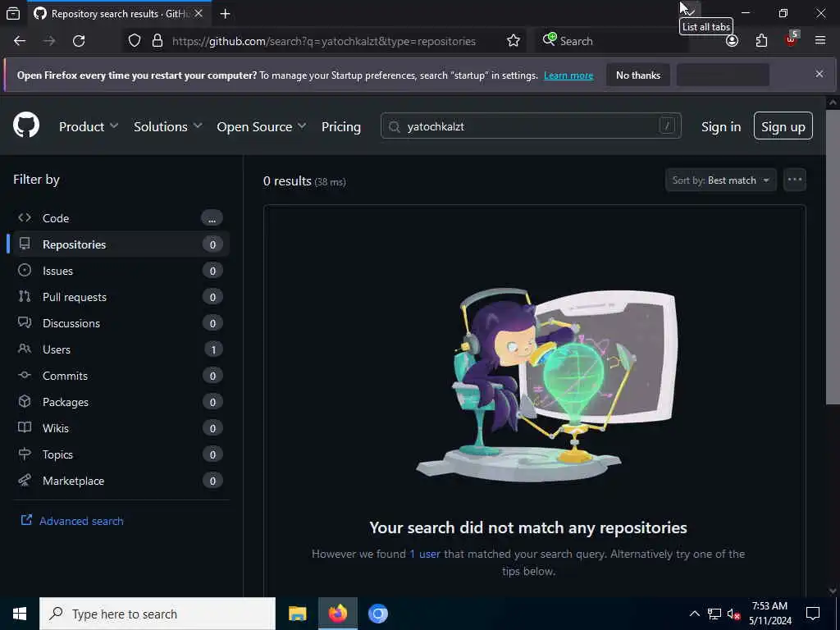Click the slash shortcut key icon

click(667, 126)
